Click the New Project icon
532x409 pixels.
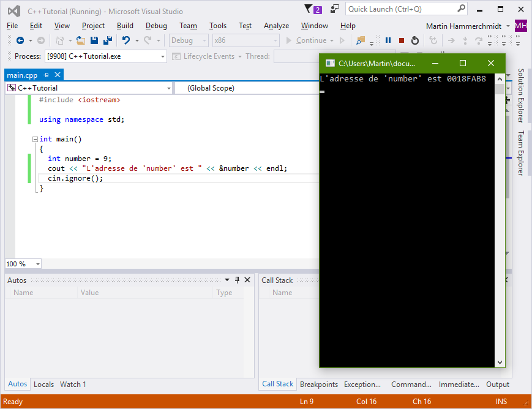point(60,41)
